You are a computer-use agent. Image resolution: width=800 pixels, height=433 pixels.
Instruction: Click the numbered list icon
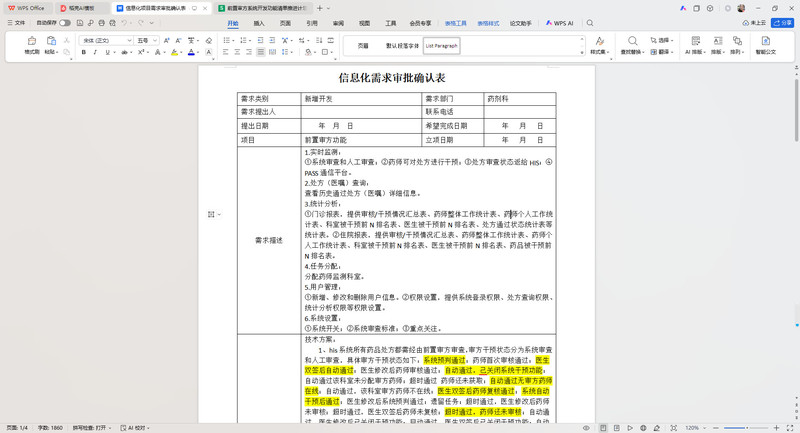[243, 40]
